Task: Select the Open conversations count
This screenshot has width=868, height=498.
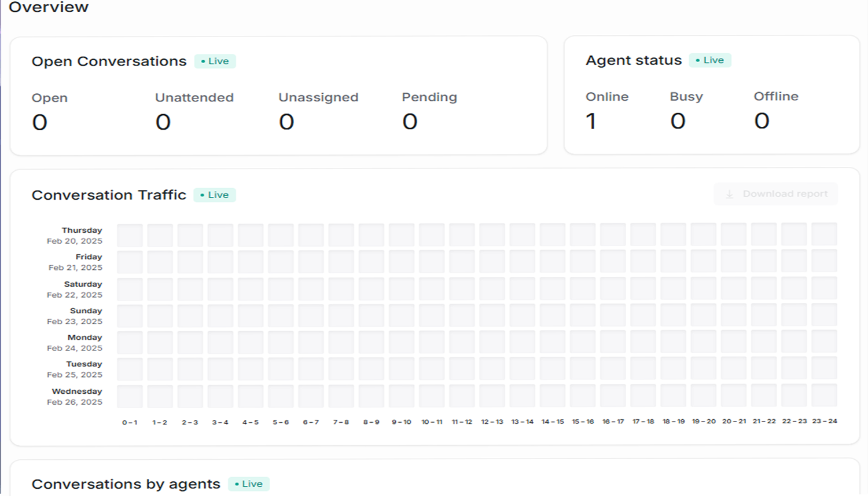Action: click(40, 122)
